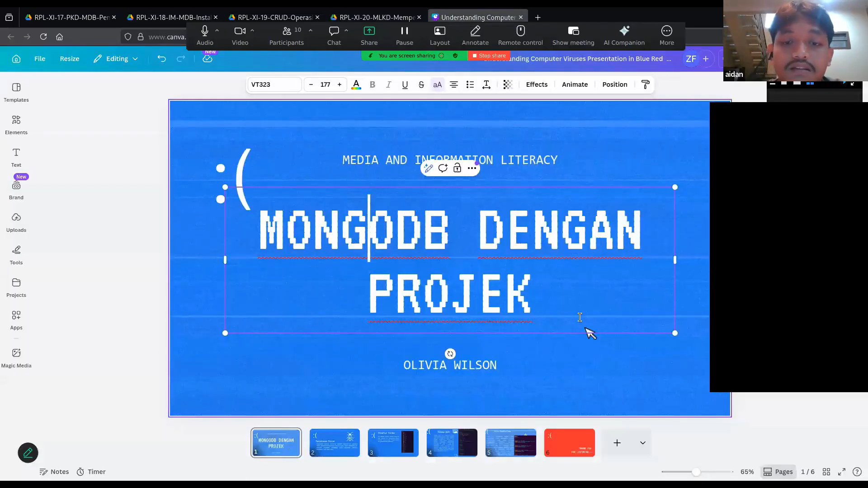Toggle bold formatting on the selected text
The image size is (868, 488).
[x=373, y=84]
